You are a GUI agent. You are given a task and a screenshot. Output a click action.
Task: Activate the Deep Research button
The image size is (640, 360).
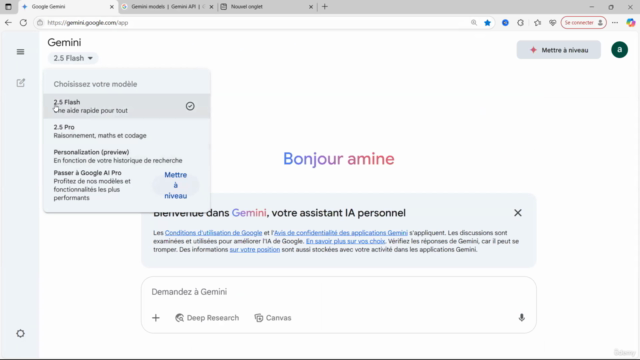tap(207, 318)
